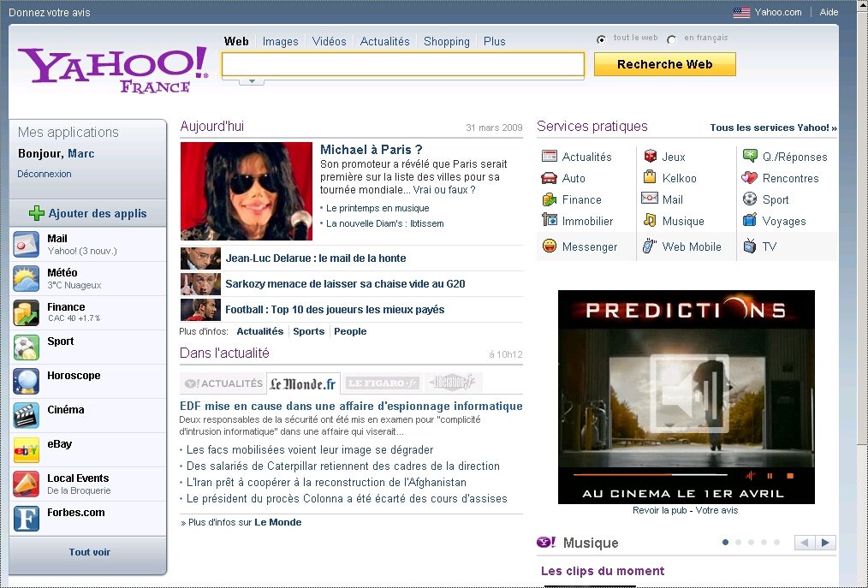Select the Le Monde.fr news tab
This screenshot has width=868, height=588.
click(x=303, y=383)
